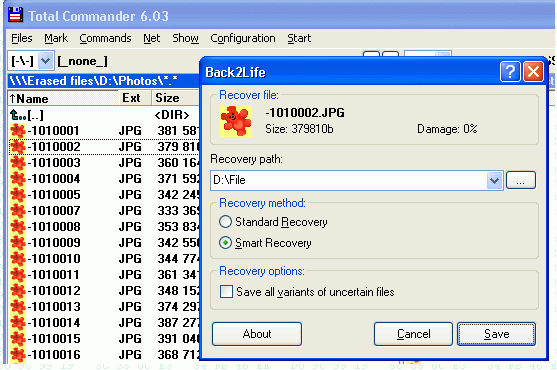Sort files by the Name column header

pos(63,98)
